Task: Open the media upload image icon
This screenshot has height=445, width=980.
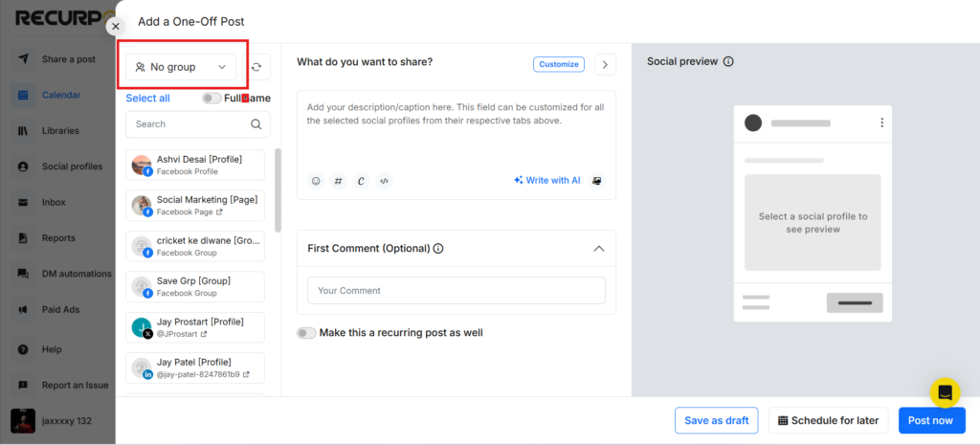Action: point(597,181)
